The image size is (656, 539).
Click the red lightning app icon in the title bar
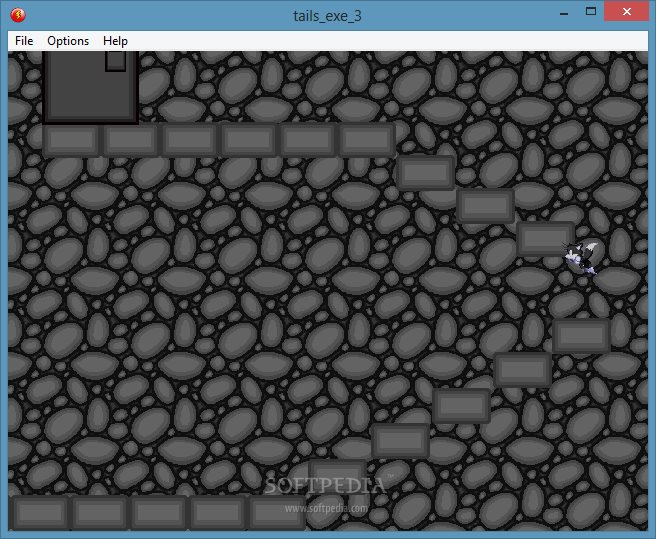tap(18, 15)
